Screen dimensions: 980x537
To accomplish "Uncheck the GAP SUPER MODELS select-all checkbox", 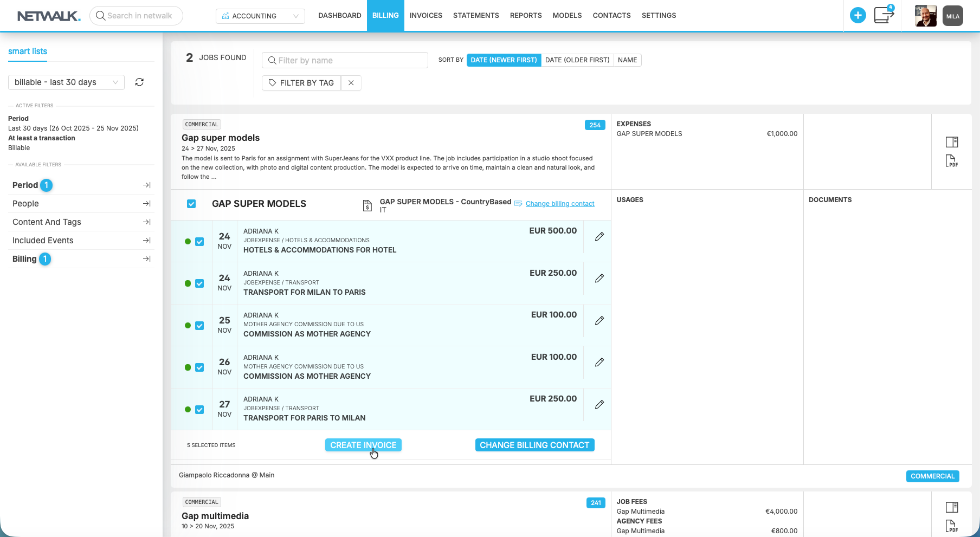I will [x=191, y=203].
